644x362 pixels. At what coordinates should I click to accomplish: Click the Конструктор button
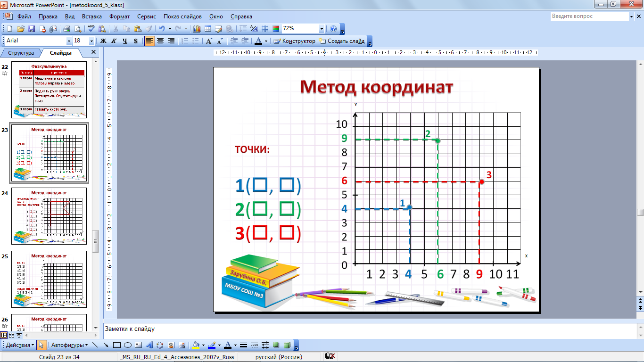pos(295,41)
